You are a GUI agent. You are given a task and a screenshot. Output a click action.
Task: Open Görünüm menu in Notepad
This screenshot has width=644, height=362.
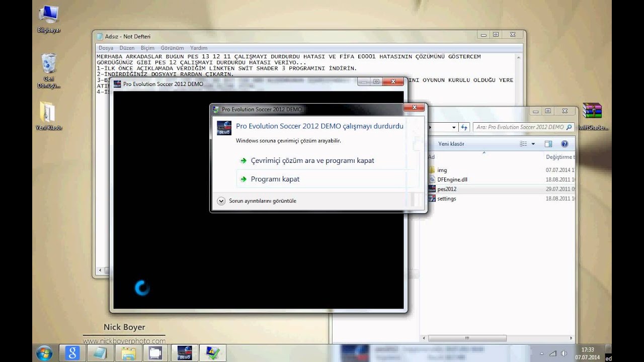[x=172, y=48]
